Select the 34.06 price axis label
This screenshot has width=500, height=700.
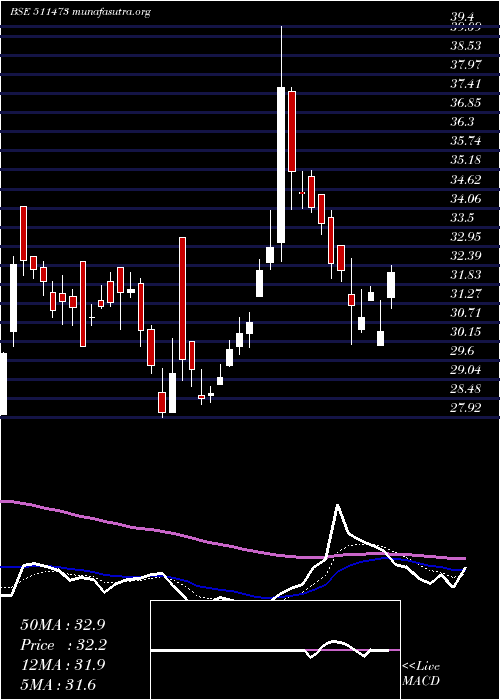(x=465, y=198)
